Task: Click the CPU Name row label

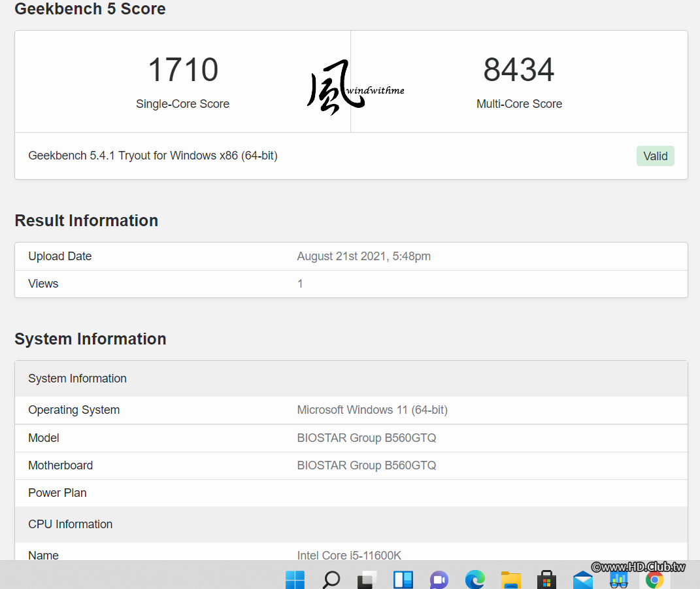Action: point(43,555)
